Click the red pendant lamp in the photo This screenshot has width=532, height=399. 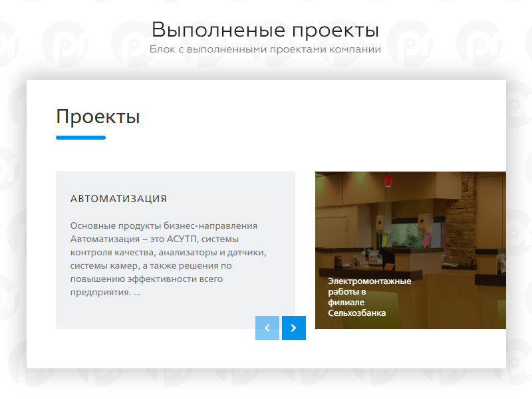click(x=389, y=180)
